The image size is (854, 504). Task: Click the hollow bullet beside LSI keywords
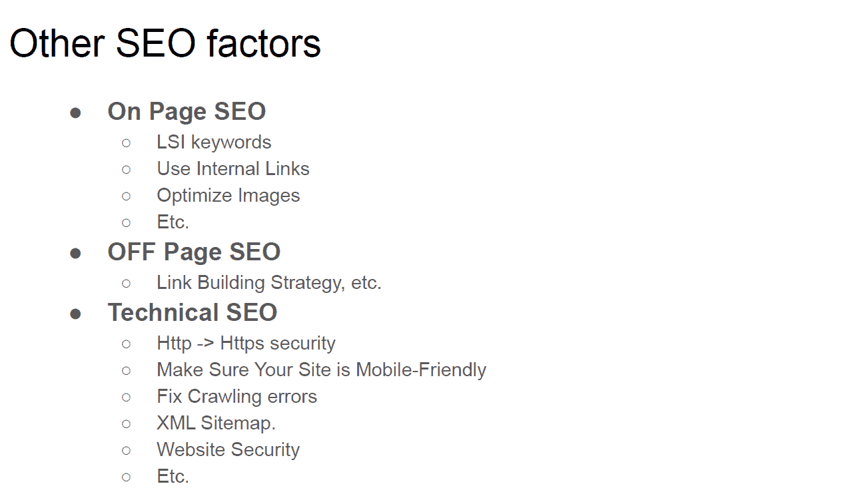pos(127,142)
